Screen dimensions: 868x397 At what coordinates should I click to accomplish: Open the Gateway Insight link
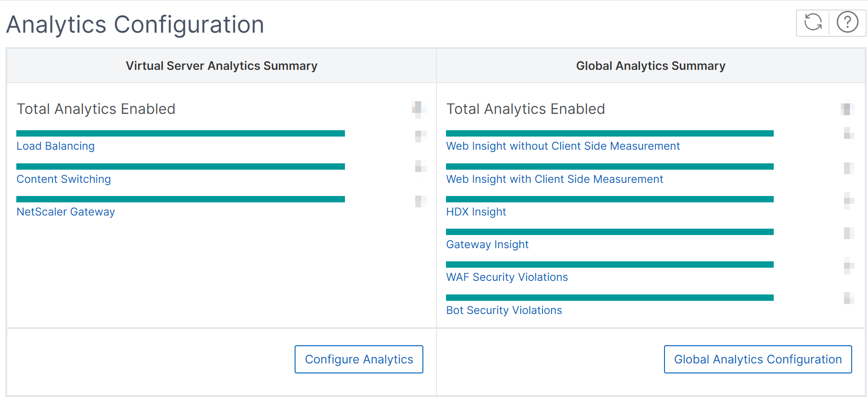tap(487, 245)
